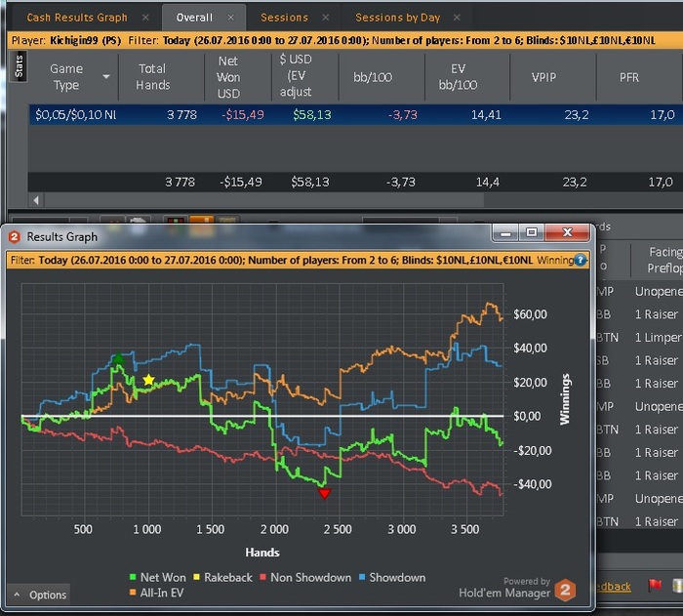This screenshot has height=616, width=683.
Task: Sort by PFR column header
Action: pyautogui.click(x=629, y=77)
